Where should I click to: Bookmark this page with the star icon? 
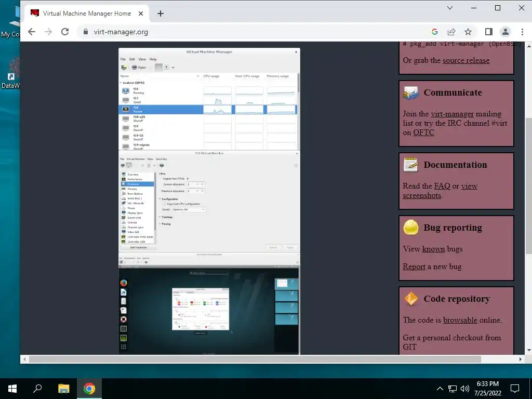coord(468,32)
